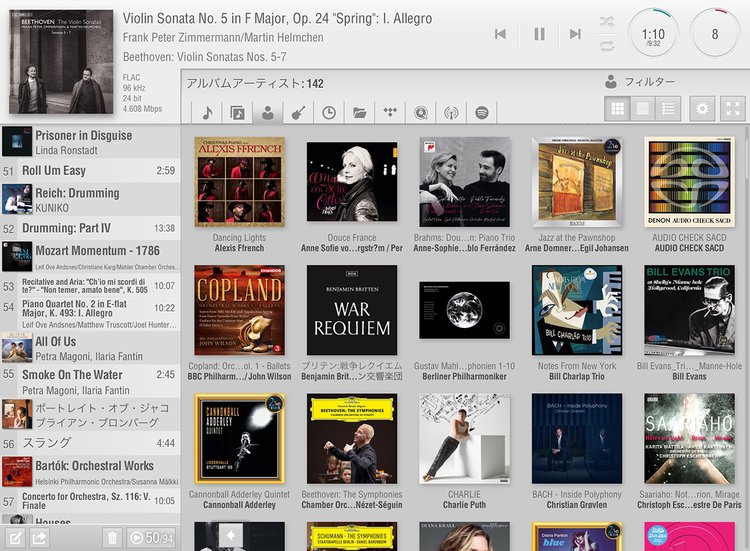The width and height of the screenshot is (750, 551).
Task: Show recently added clock tab
Action: (x=329, y=112)
